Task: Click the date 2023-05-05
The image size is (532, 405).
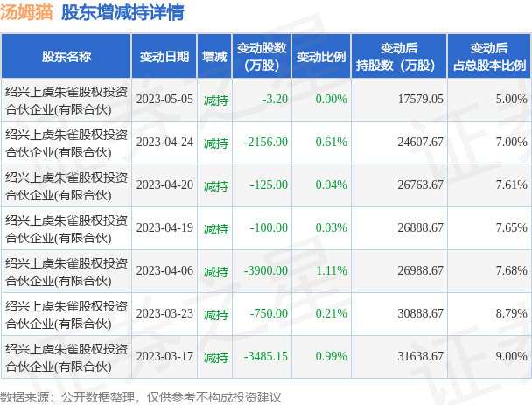Action: tap(164, 100)
